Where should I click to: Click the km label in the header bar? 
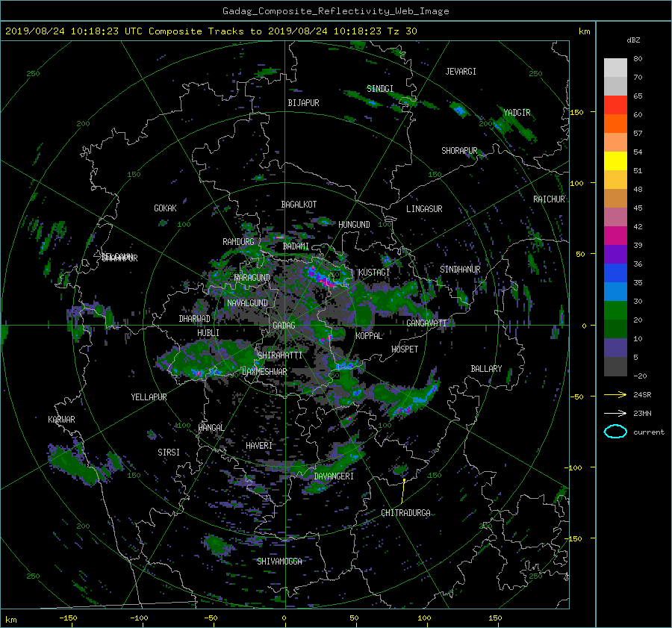pyautogui.click(x=584, y=31)
